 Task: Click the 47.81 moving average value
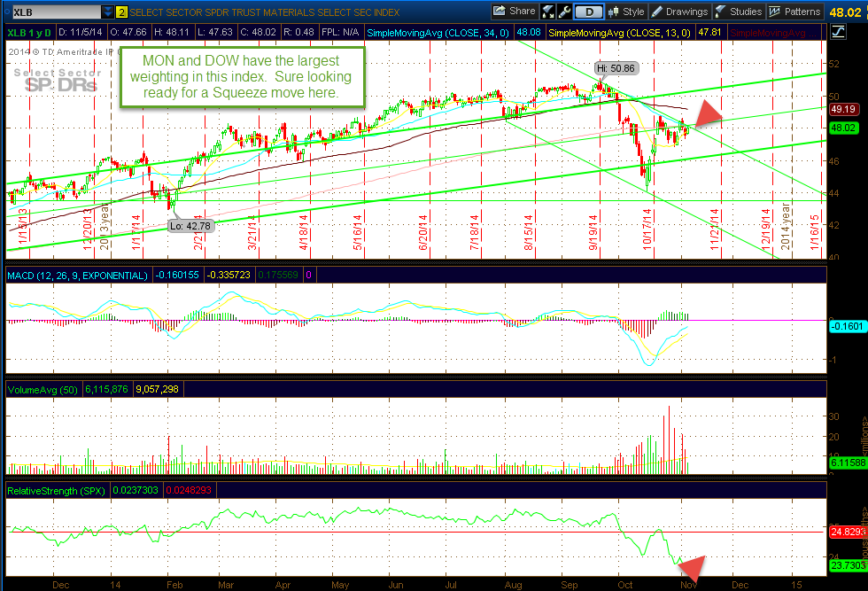click(x=709, y=33)
